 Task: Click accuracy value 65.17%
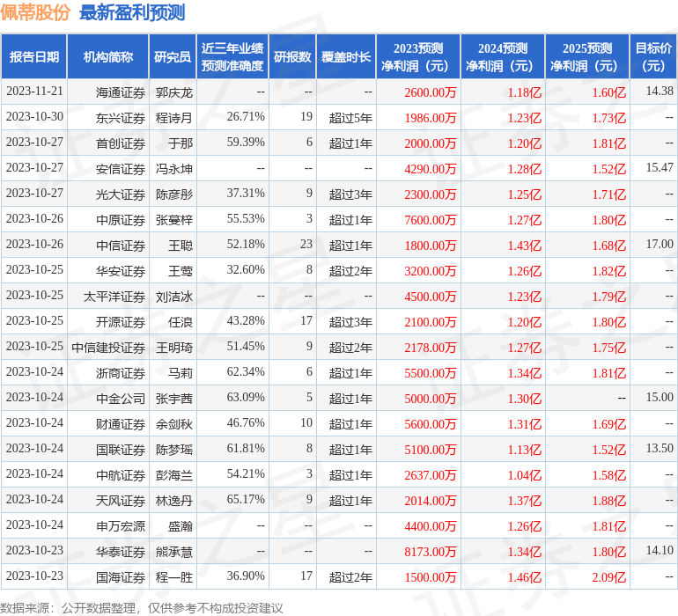click(246, 499)
